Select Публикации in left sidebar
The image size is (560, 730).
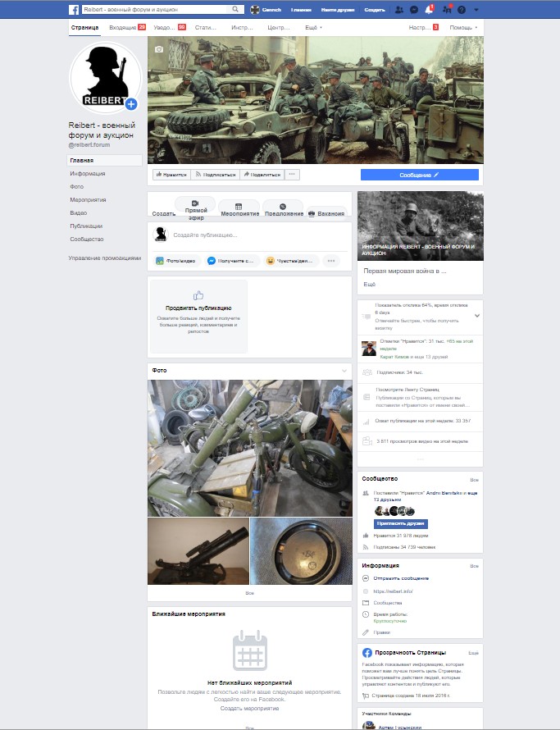(86, 226)
